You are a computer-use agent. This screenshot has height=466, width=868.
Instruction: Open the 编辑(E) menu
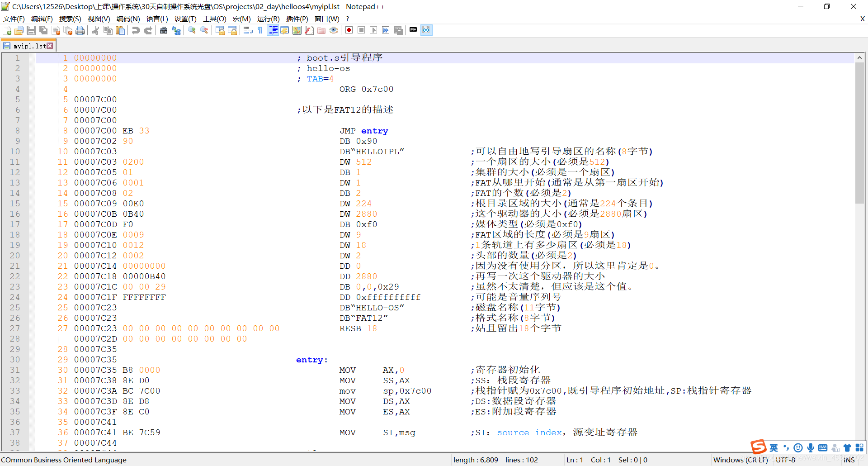pyautogui.click(x=42, y=19)
